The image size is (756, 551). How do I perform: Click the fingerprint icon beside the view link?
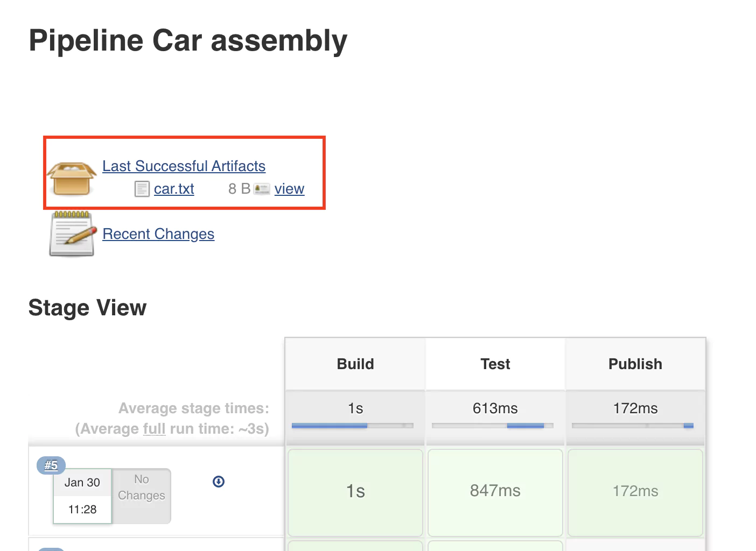[262, 189]
